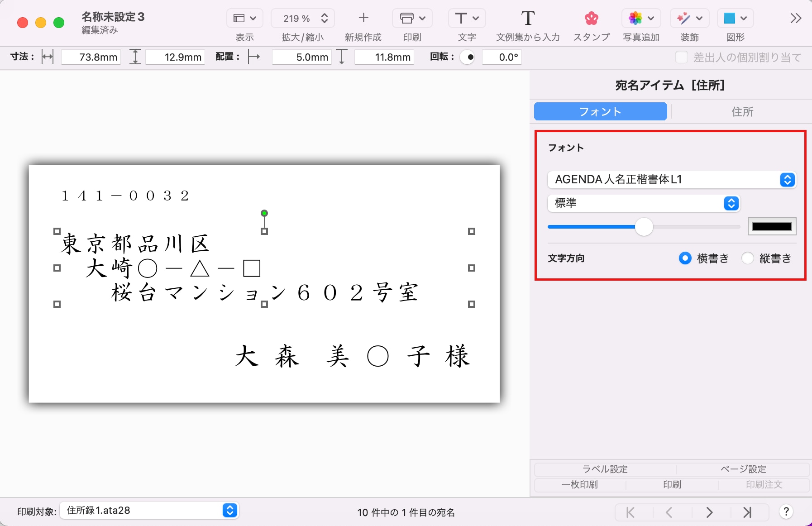Show more toolbar items with double chevron
This screenshot has width=812, height=526.
pos(796,18)
